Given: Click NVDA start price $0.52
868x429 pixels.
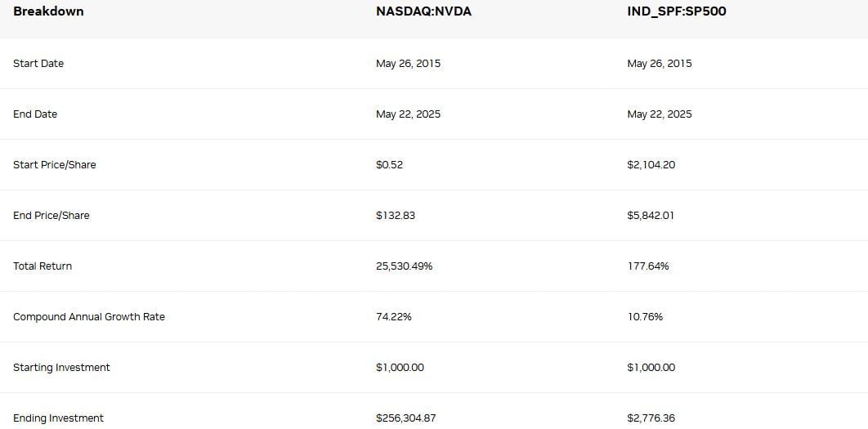Looking at the screenshot, I should pyautogui.click(x=390, y=165).
